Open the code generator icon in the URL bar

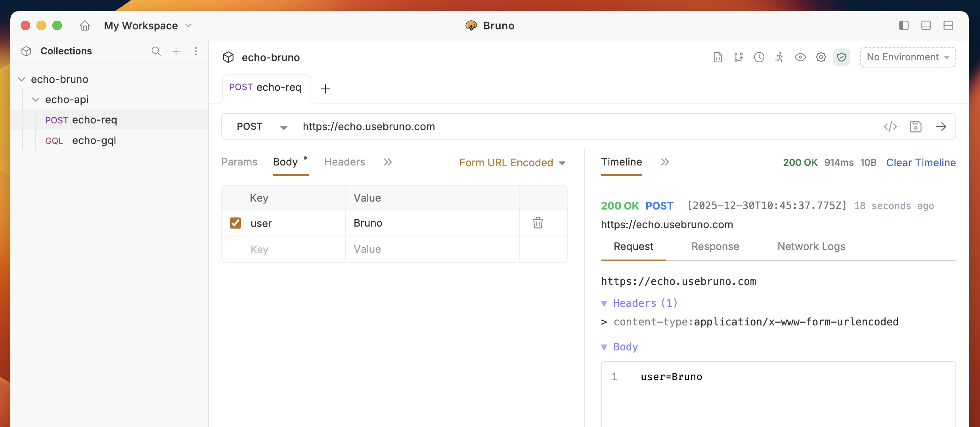click(x=890, y=126)
